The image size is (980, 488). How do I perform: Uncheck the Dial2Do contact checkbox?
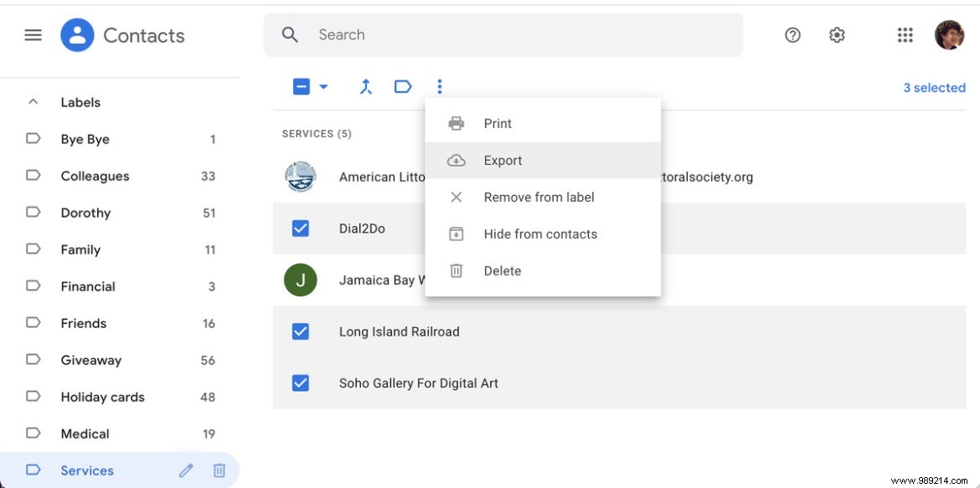301,228
